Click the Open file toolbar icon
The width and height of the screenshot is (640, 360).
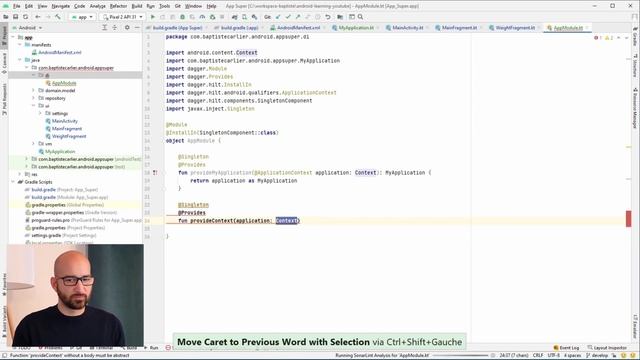(6, 17)
